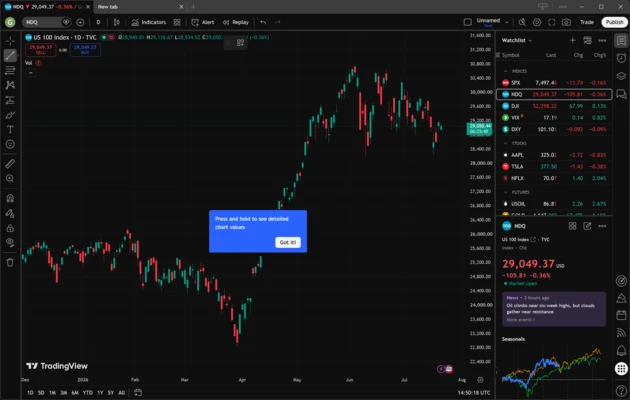This screenshot has width=630, height=400.
Task: Open the Fibonacci retracement tools
Action: pos(10,70)
